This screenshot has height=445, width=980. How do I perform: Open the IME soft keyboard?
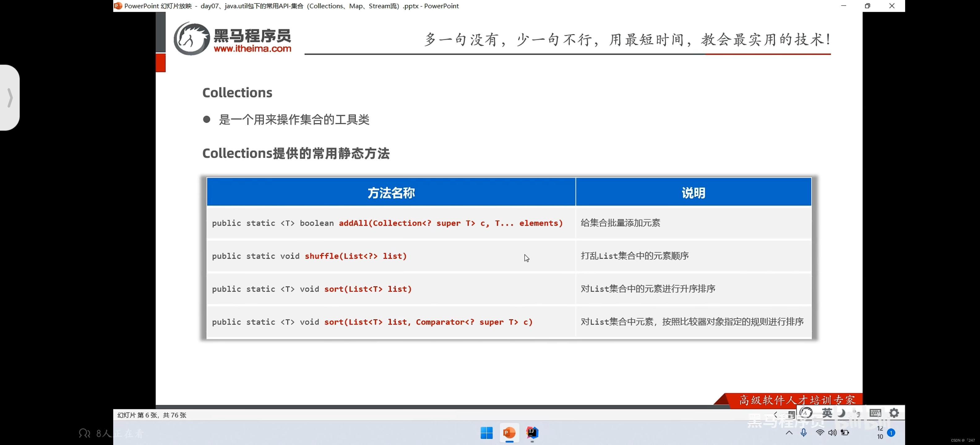[875, 413]
